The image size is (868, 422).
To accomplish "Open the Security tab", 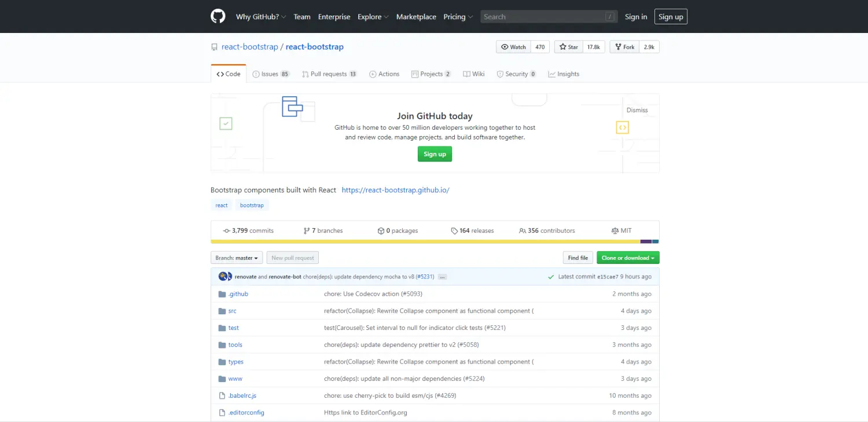I will pos(516,74).
